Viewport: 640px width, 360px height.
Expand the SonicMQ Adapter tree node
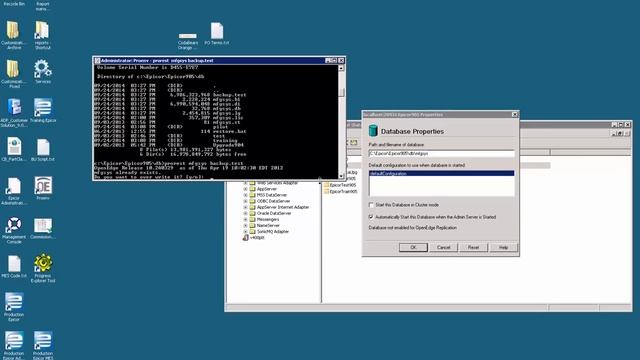pos(246,231)
